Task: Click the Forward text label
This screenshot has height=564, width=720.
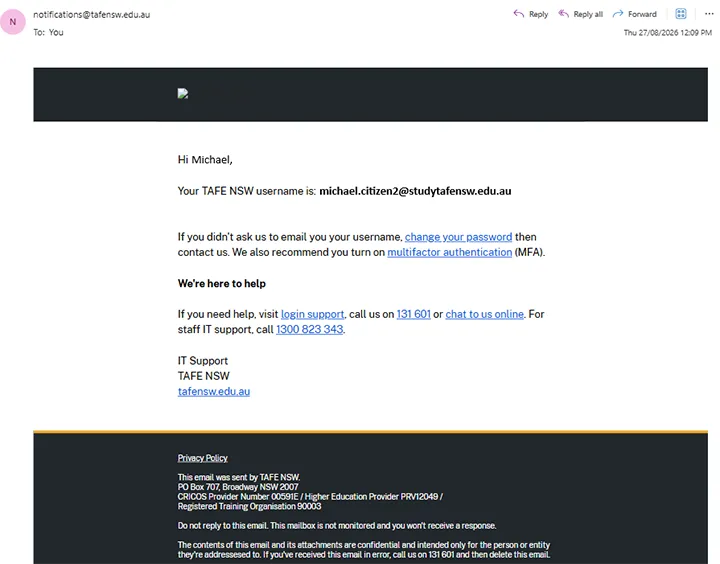Action: (642, 14)
